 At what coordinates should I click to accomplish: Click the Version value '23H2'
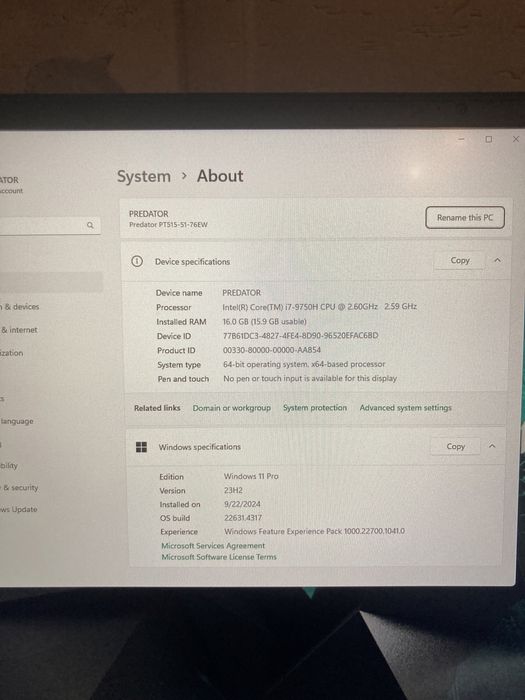(233, 490)
